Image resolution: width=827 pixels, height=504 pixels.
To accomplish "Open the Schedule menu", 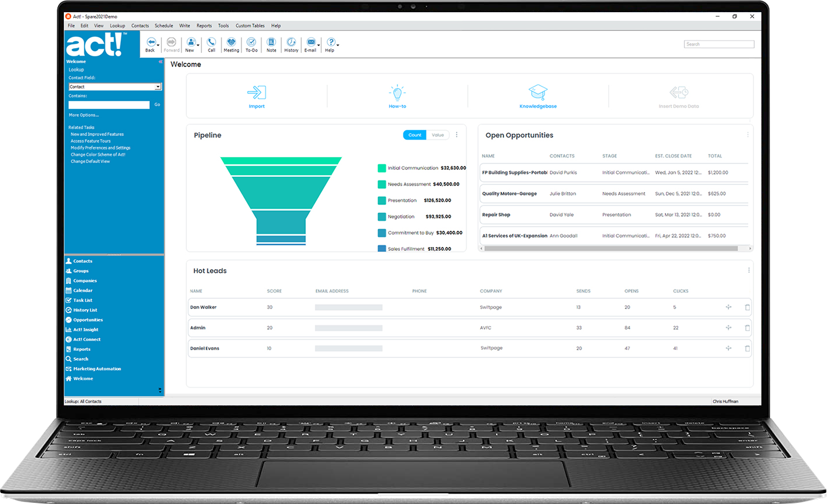I will [x=164, y=26].
